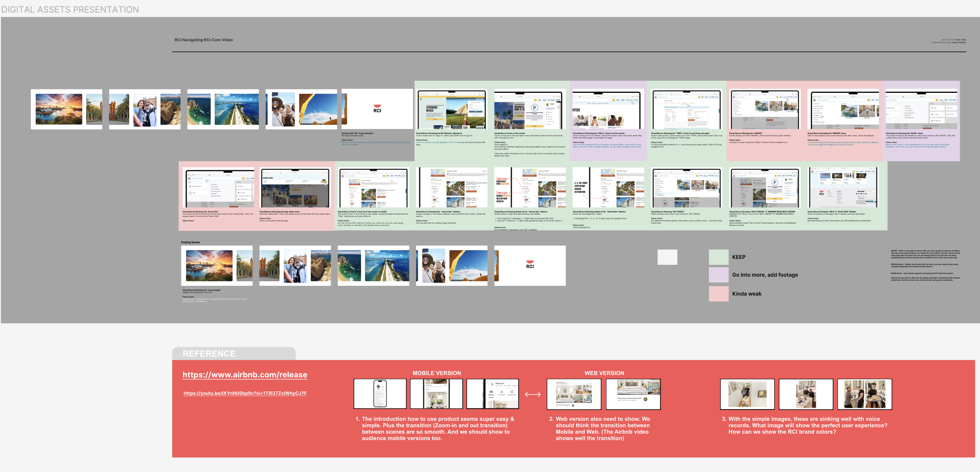Open the 'TRIPS' page storyboard frame

(x=686, y=109)
